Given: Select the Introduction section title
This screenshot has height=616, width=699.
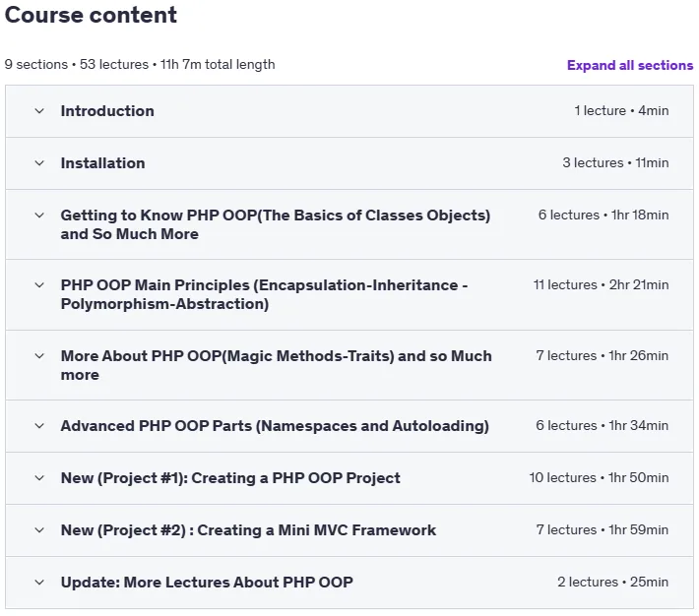Looking at the screenshot, I should click(107, 111).
